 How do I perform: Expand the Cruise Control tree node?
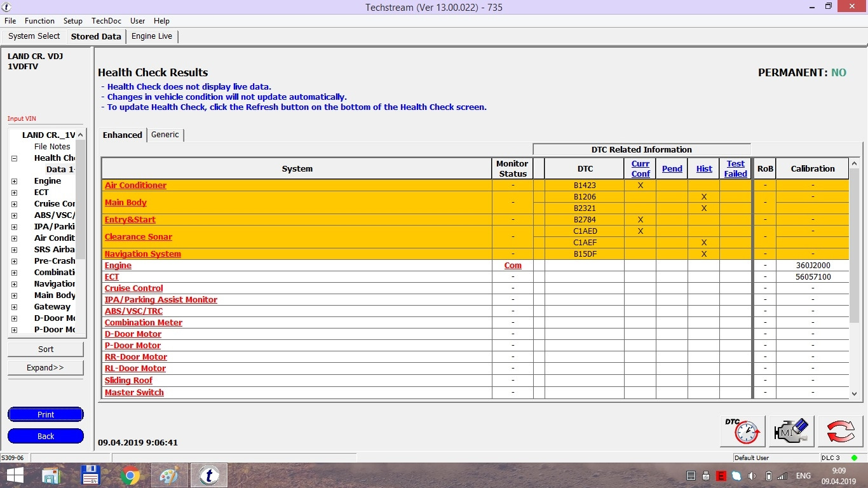(x=14, y=204)
